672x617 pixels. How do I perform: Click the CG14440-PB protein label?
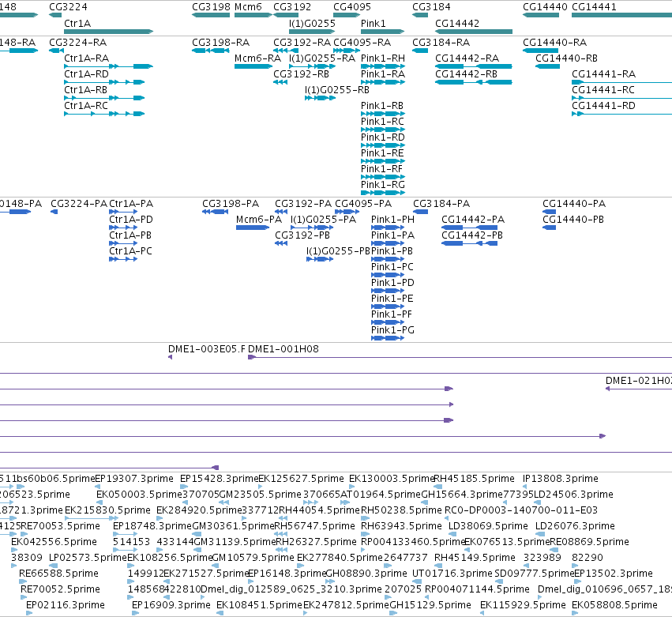pyautogui.click(x=573, y=220)
